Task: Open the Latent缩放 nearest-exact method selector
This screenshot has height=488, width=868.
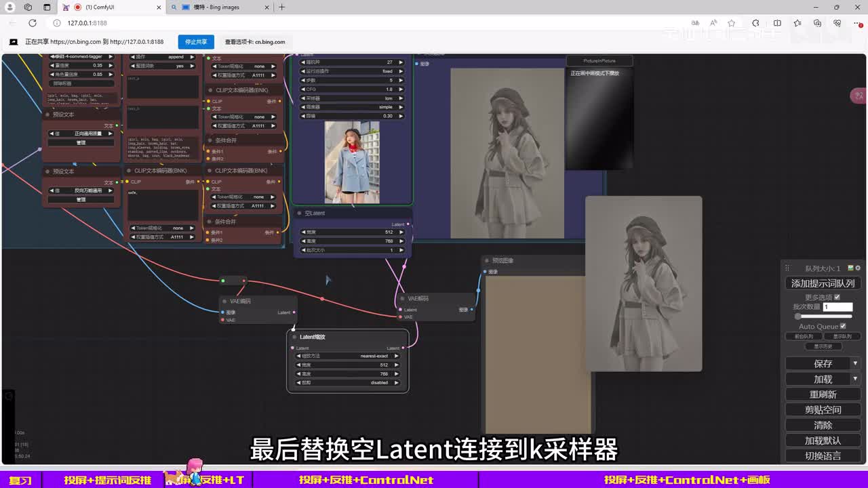Action: [349, 356]
